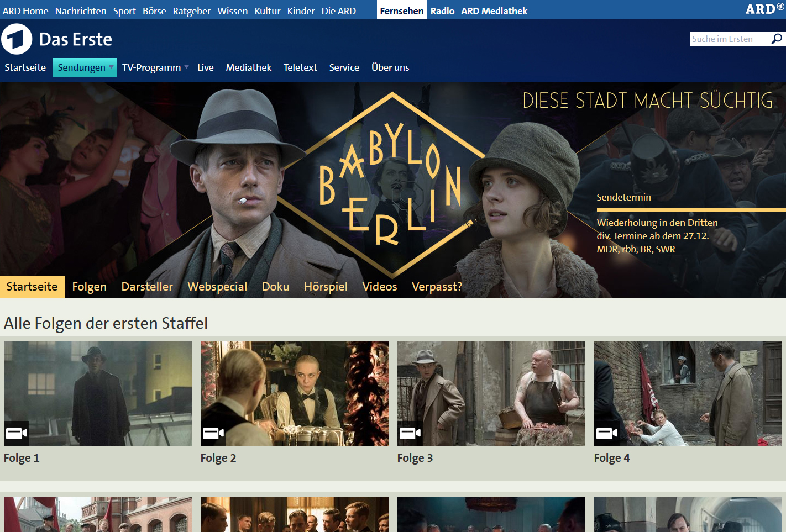Click 'Wiederholung in den Dritten' text
Image resolution: width=786 pixels, height=532 pixels.
[657, 223]
